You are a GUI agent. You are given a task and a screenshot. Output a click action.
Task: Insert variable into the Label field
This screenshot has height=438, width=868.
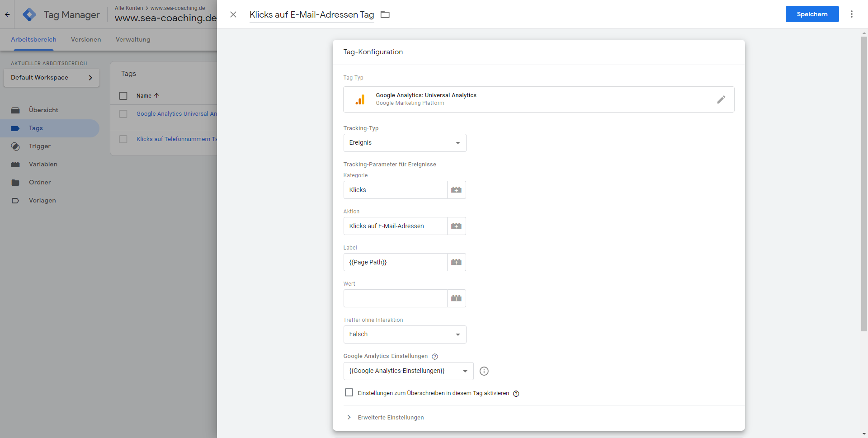(456, 262)
